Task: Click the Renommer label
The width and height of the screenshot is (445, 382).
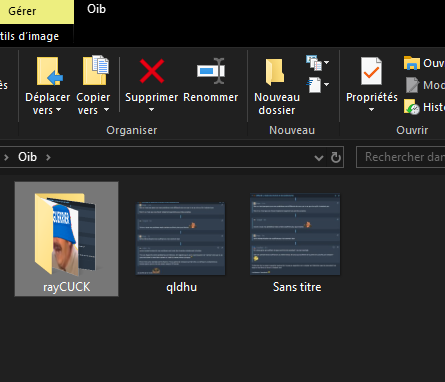Action: (x=211, y=97)
